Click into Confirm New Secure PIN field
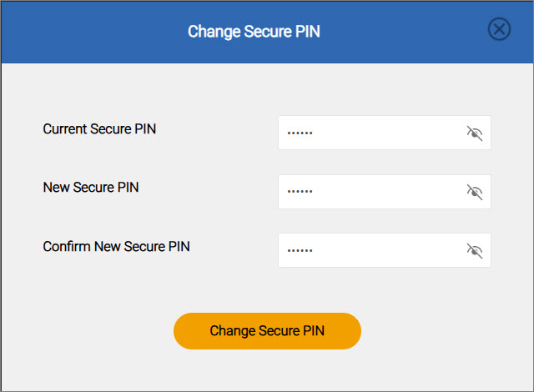The height and width of the screenshot is (392, 534). [385, 250]
